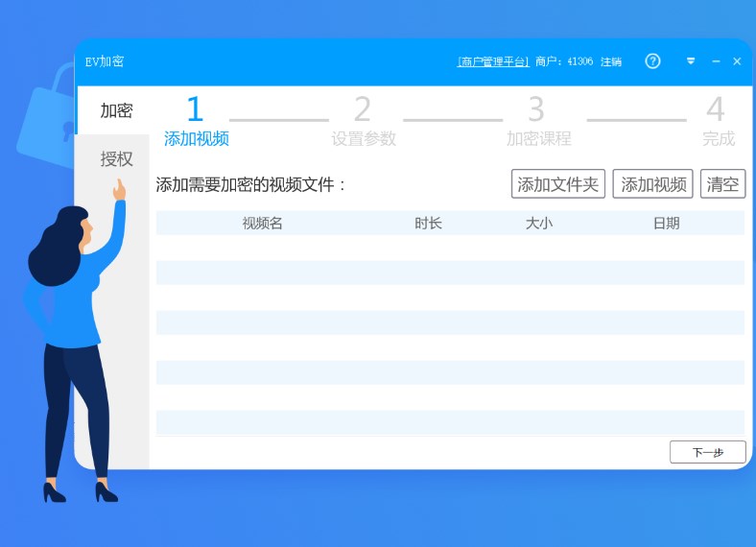Sort by the 日期 column header
Image resolution: width=756 pixels, height=547 pixels.
tap(666, 224)
